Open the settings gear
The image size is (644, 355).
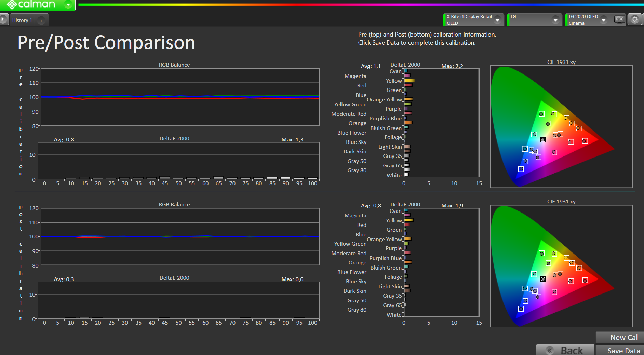tap(635, 19)
